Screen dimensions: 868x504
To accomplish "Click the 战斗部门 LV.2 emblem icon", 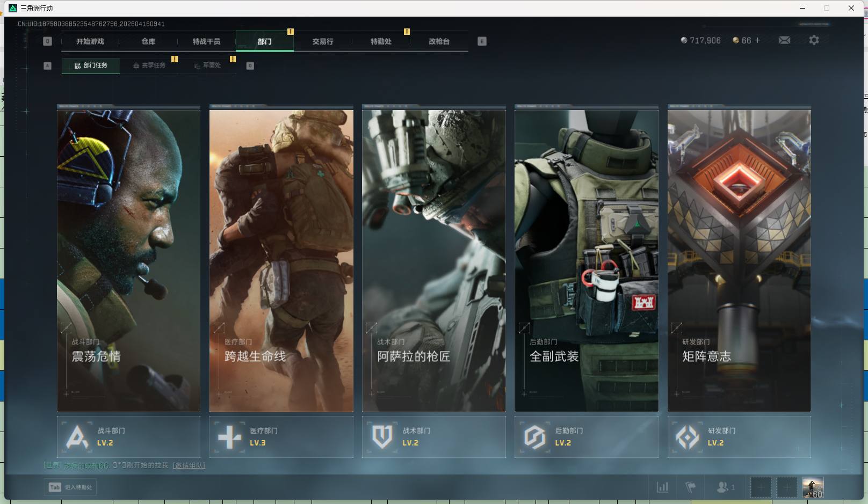I will click(77, 437).
